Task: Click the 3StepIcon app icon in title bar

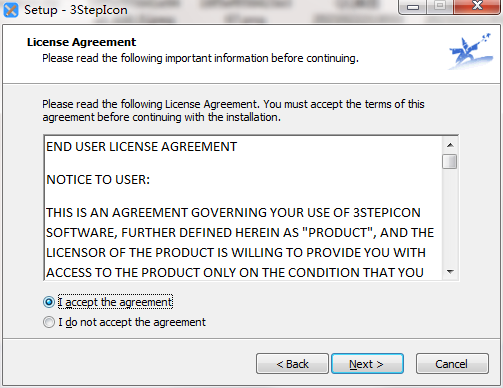Action: click(11, 10)
